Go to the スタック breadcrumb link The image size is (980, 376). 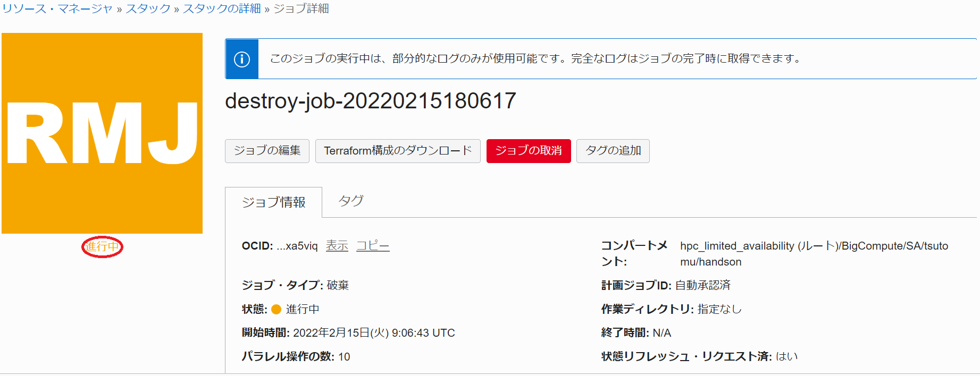(148, 8)
